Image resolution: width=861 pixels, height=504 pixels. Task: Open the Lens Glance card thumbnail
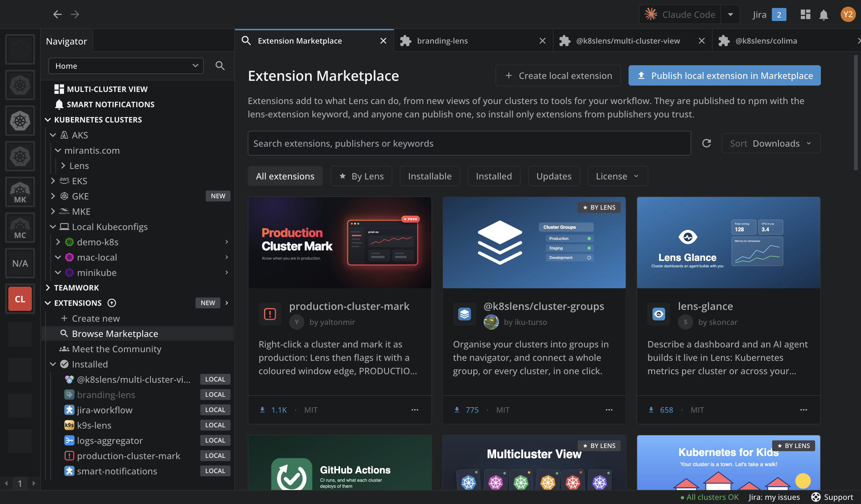(729, 242)
